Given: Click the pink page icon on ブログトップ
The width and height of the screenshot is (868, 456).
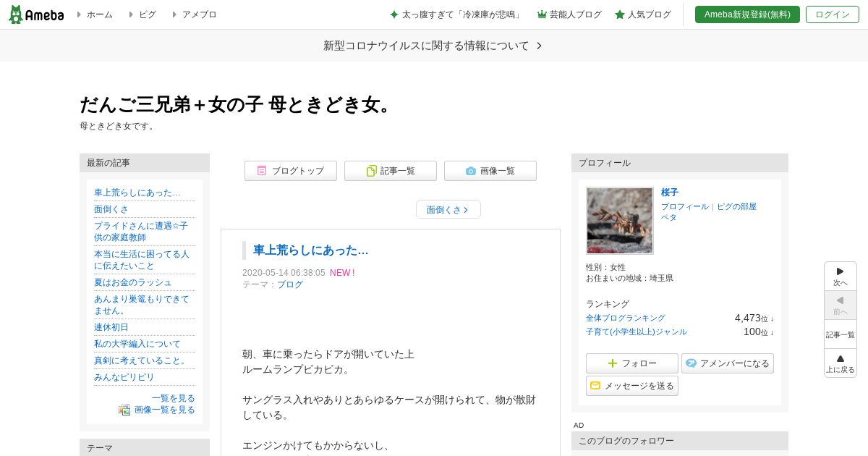Looking at the screenshot, I should coord(262,171).
